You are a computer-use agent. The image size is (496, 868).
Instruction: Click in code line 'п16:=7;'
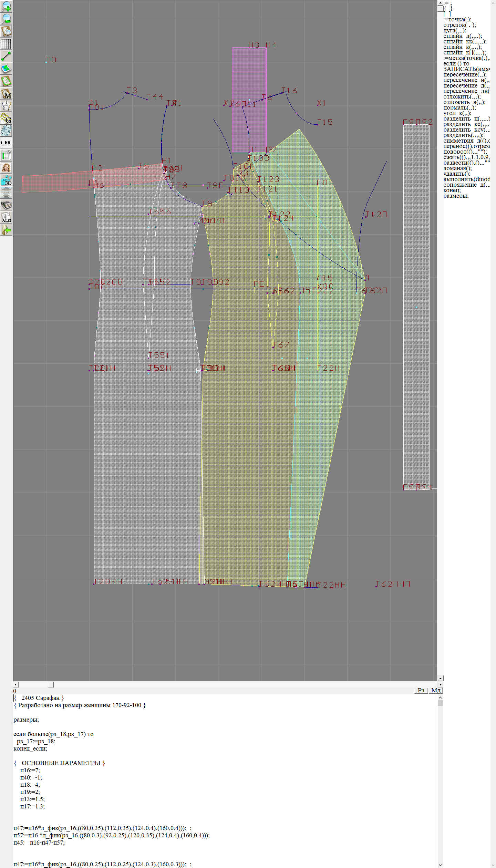point(30,770)
